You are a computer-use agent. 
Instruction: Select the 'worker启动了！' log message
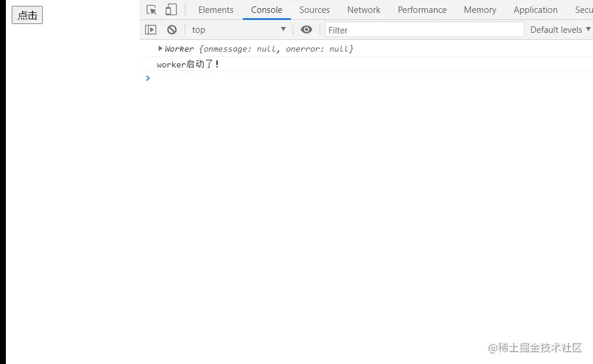(x=188, y=64)
